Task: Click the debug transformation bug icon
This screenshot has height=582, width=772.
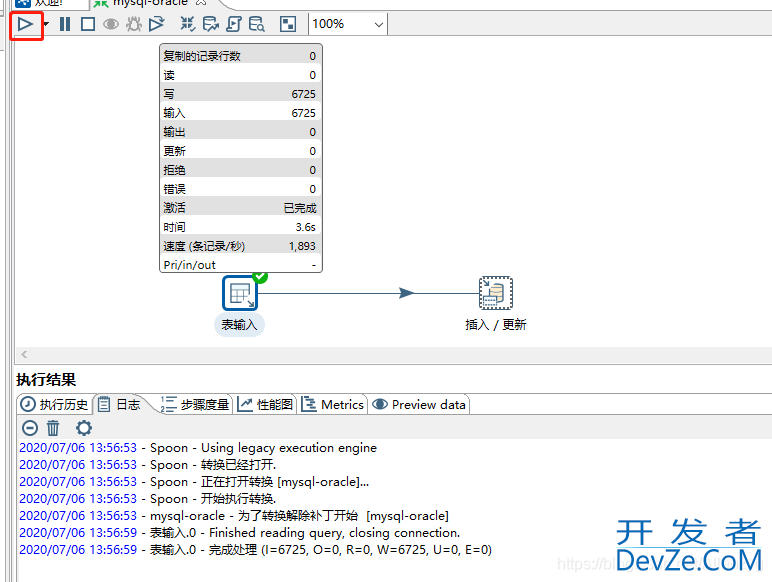Action: (x=133, y=24)
